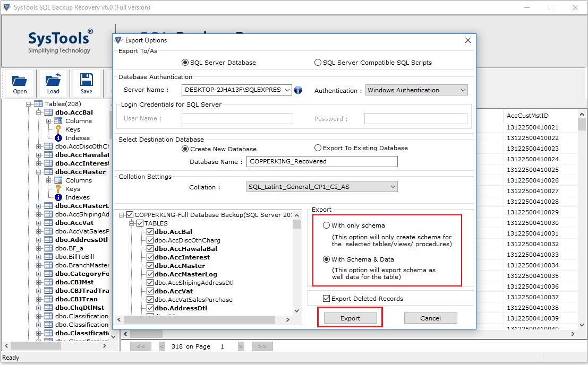Click the dbo.AccVat table icon in left tree
This screenshot has width=588, height=365.
[x=48, y=223]
